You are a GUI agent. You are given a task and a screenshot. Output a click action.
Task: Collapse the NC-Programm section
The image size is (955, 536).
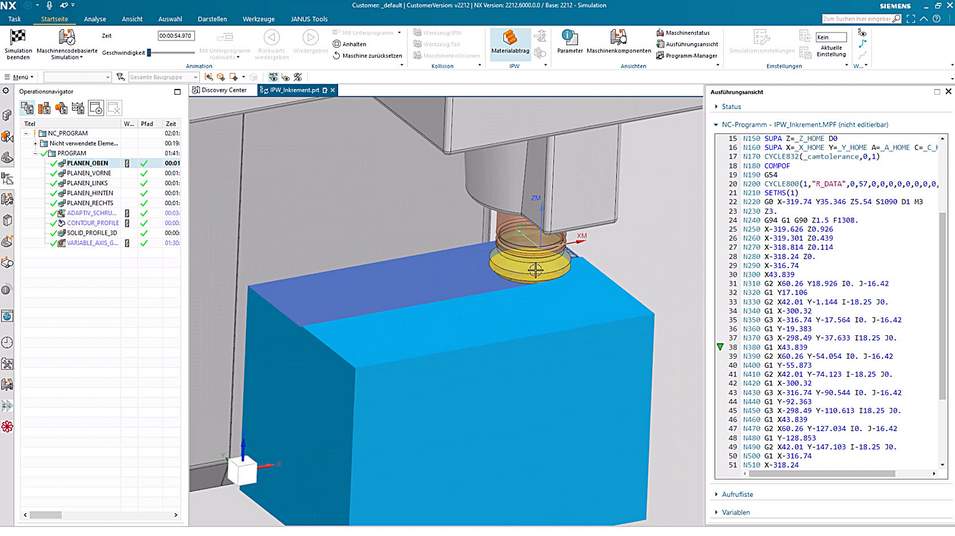pyautogui.click(x=716, y=125)
